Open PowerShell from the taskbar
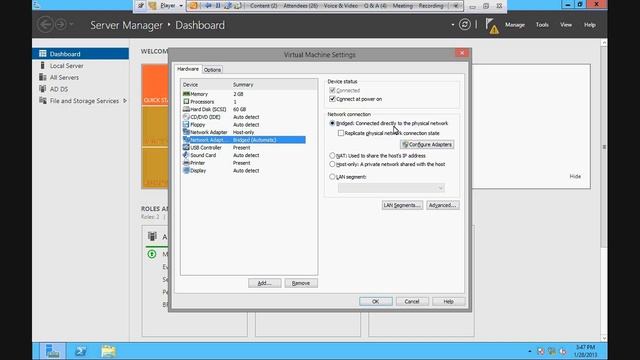Viewport: 640px width, 360px height. coord(80,351)
